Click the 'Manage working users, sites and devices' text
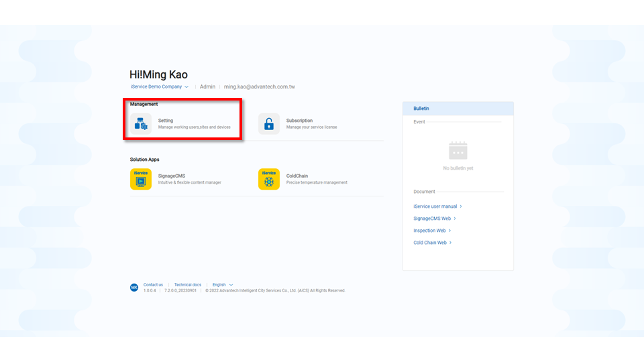The width and height of the screenshot is (644, 362). coord(194,127)
